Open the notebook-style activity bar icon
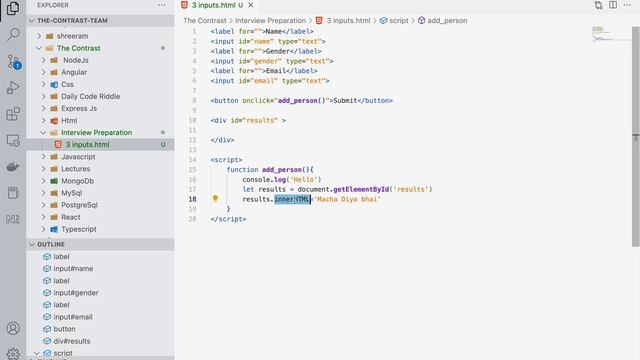The width and height of the screenshot is (640, 360). coord(13,193)
